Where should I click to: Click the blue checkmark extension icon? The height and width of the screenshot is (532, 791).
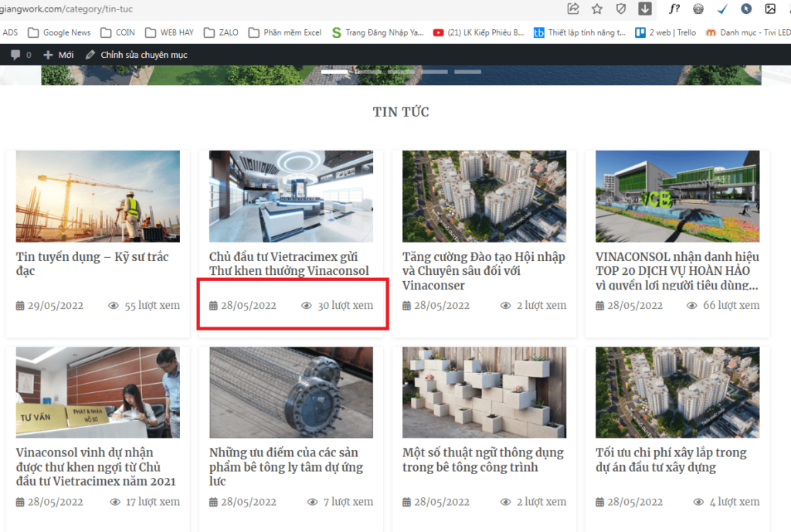pyautogui.click(x=721, y=10)
